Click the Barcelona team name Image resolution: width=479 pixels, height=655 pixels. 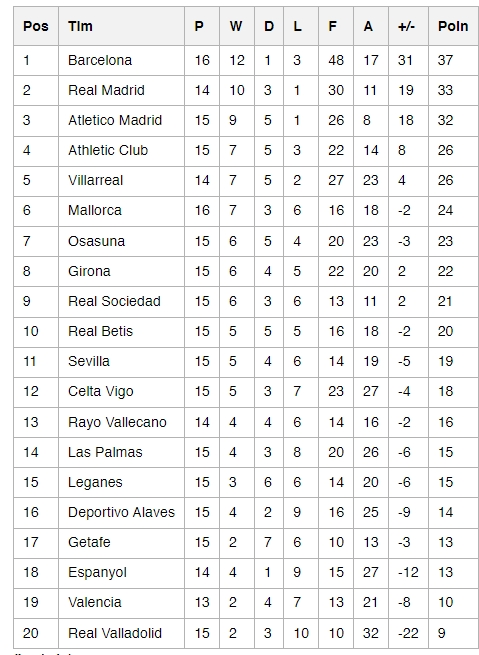pos(100,60)
